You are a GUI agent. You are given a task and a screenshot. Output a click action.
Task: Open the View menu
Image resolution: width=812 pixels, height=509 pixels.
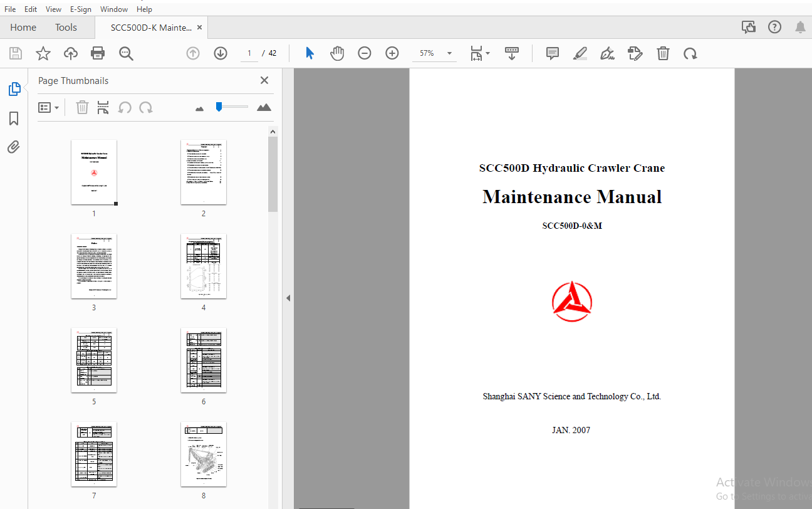[53, 9]
